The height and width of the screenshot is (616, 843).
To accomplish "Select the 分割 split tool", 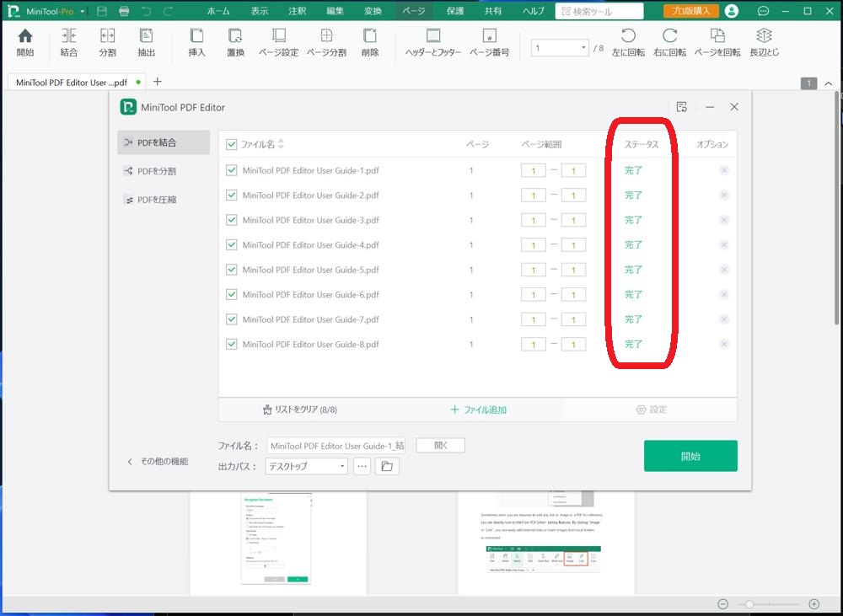I will (x=108, y=42).
